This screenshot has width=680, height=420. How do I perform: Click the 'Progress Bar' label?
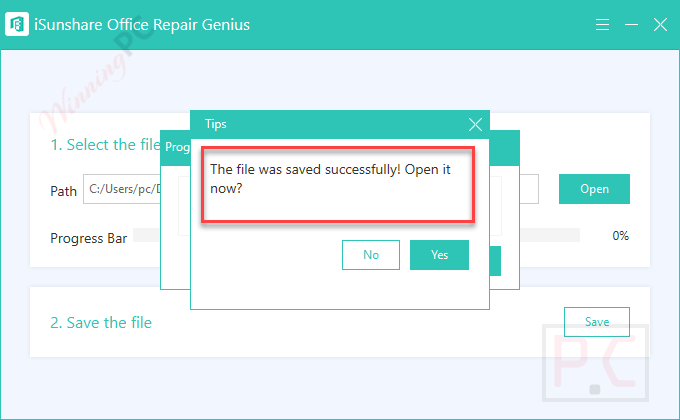88,238
